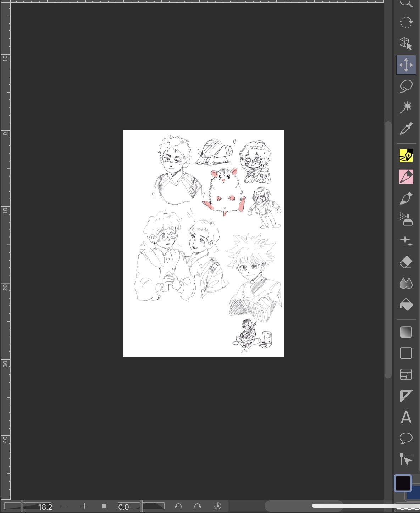Screen dimensions: 420x513
Task: Select the yellow Pen sub tool
Action: 406,155
